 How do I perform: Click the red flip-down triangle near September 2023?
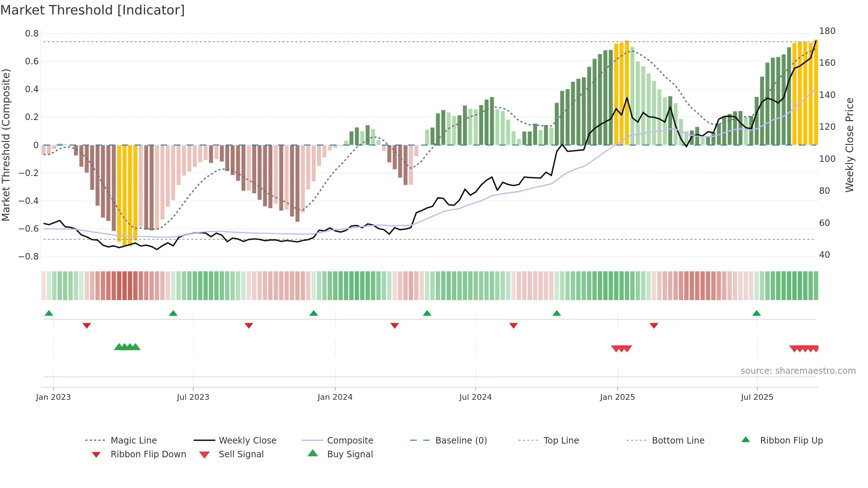[x=249, y=326]
